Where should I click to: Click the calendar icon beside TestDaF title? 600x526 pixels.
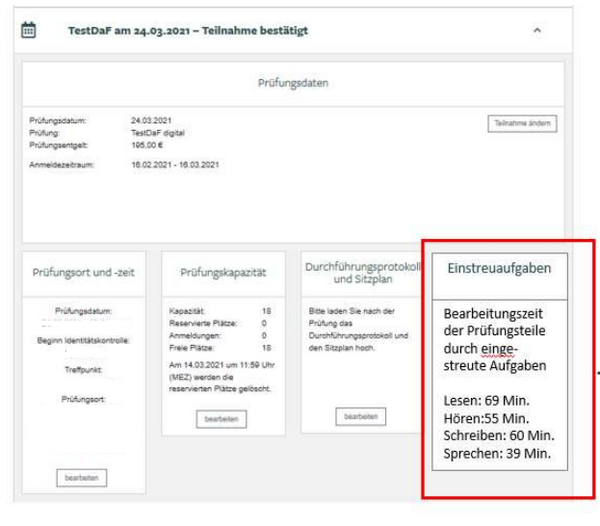click(x=28, y=30)
